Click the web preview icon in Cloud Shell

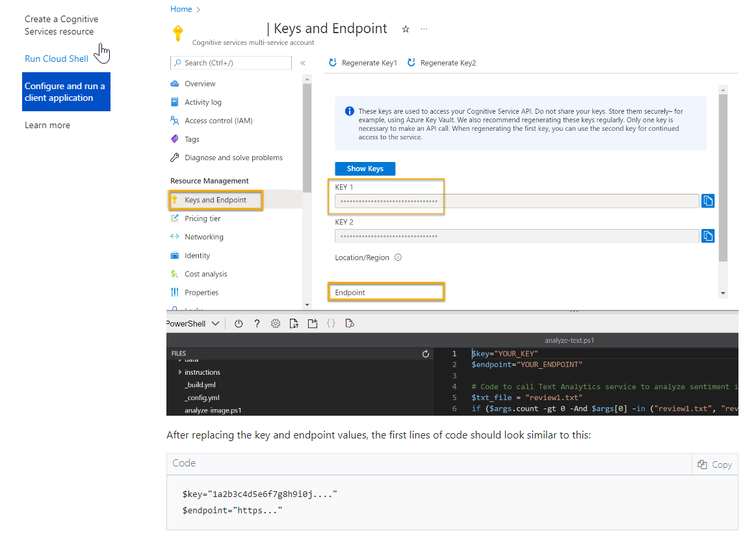point(350,323)
